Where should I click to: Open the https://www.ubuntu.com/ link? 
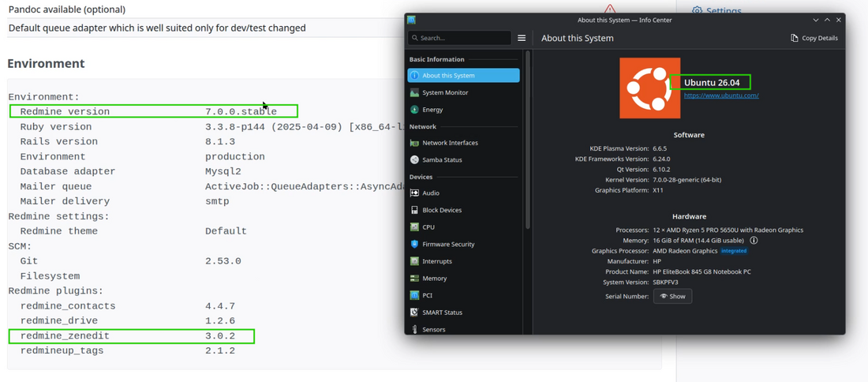point(721,95)
